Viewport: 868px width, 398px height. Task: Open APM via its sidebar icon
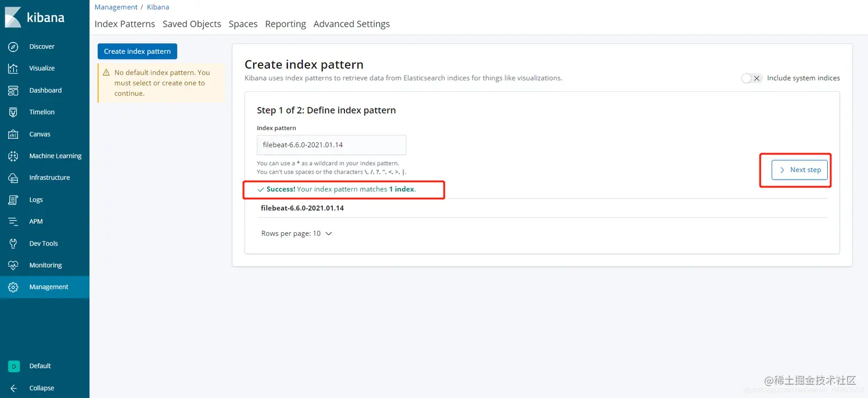pyautogui.click(x=13, y=221)
